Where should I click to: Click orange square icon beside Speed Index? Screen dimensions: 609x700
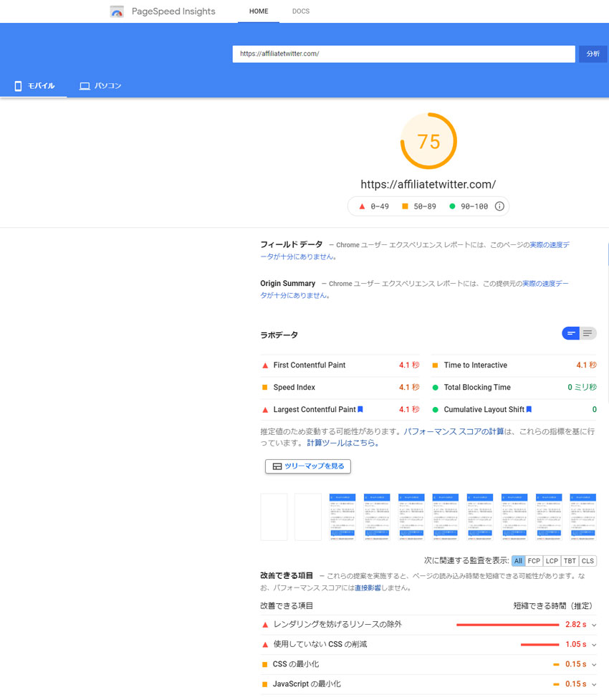(265, 388)
